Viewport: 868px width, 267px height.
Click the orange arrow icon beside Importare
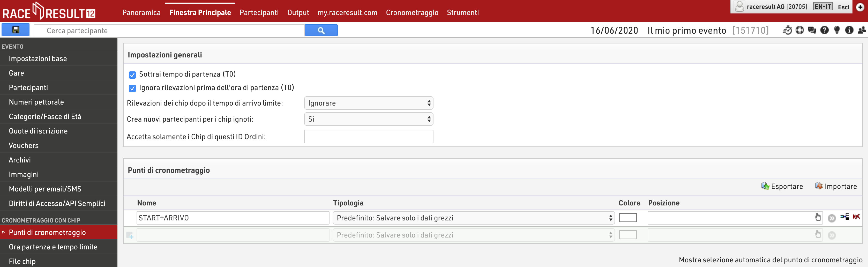pyautogui.click(x=819, y=186)
